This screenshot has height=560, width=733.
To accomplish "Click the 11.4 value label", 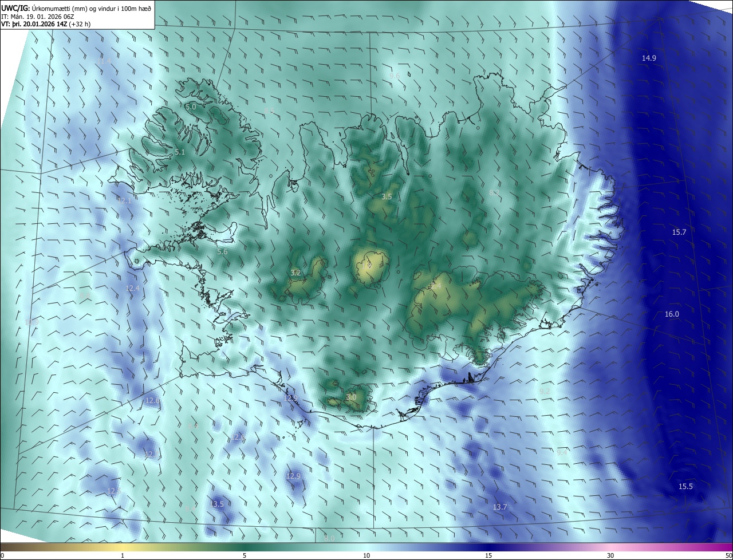I will tap(104, 61).
